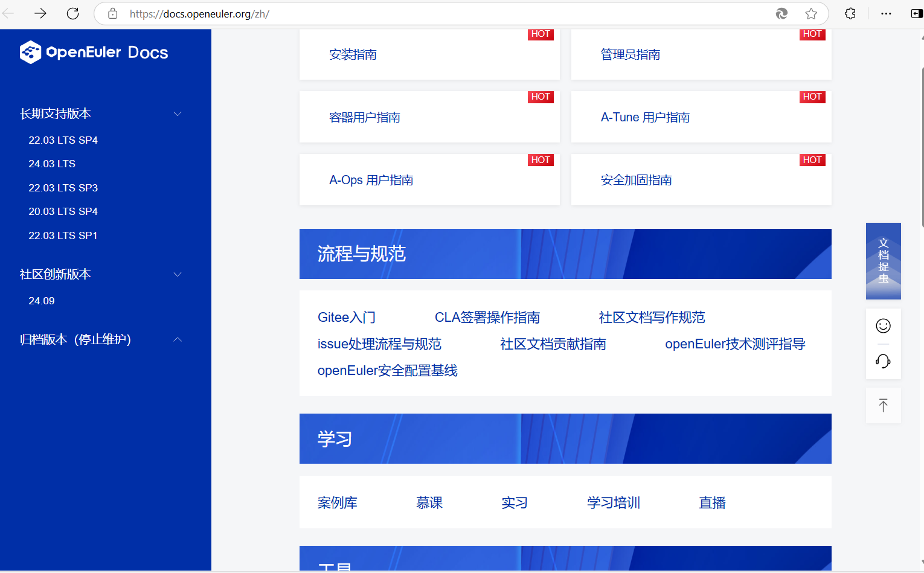This screenshot has height=573, width=924.
Task: Select 22.03 LTS SP4 version
Action: [63, 140]
